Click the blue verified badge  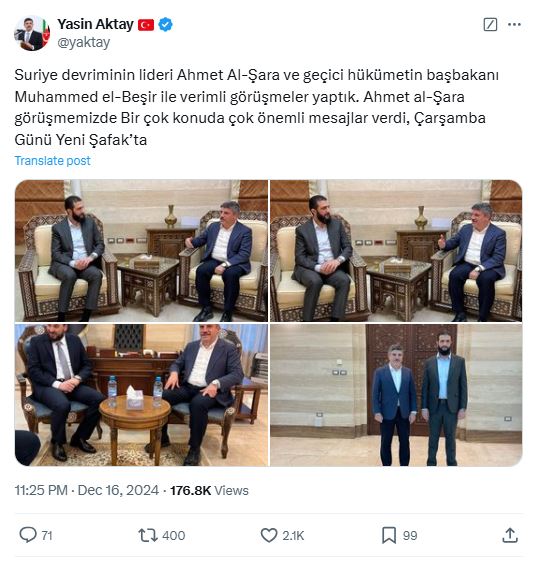click(165, 24)
